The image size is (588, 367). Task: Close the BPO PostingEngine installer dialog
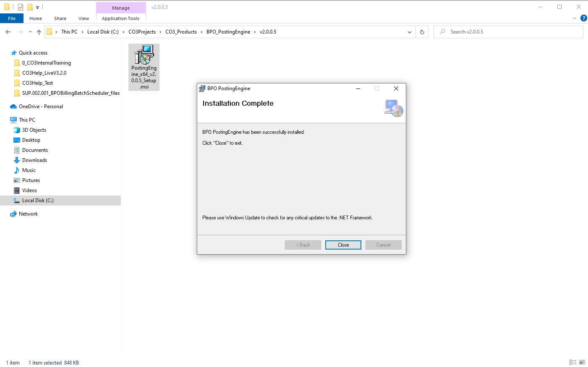coord(343,245)
